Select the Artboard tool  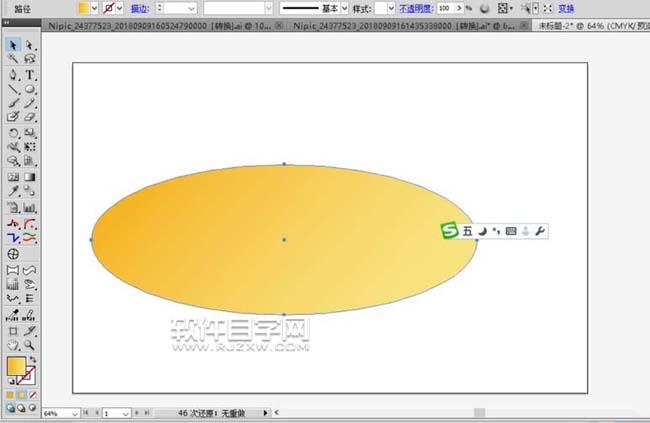pos(13,331)
